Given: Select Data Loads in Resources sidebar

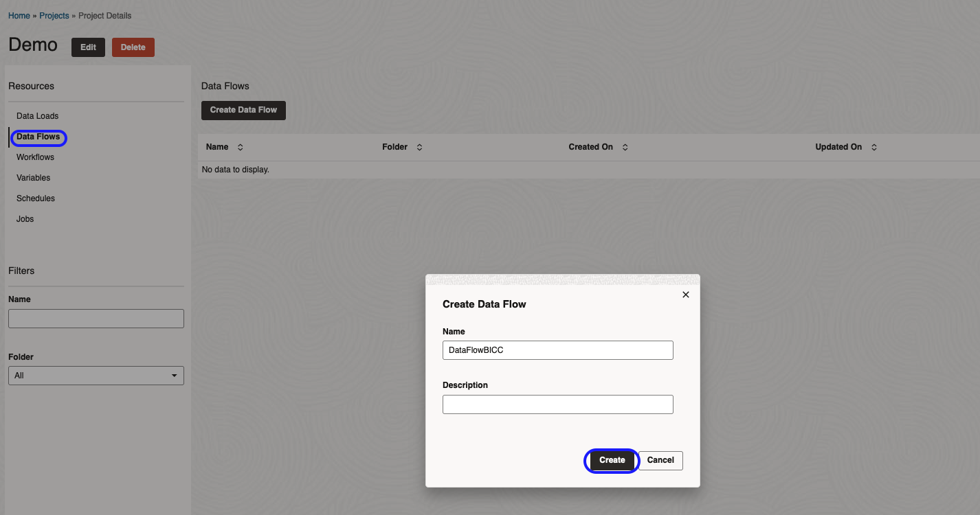Looking at the screenshot, I should pyautogui.click(x=37, y=115).
